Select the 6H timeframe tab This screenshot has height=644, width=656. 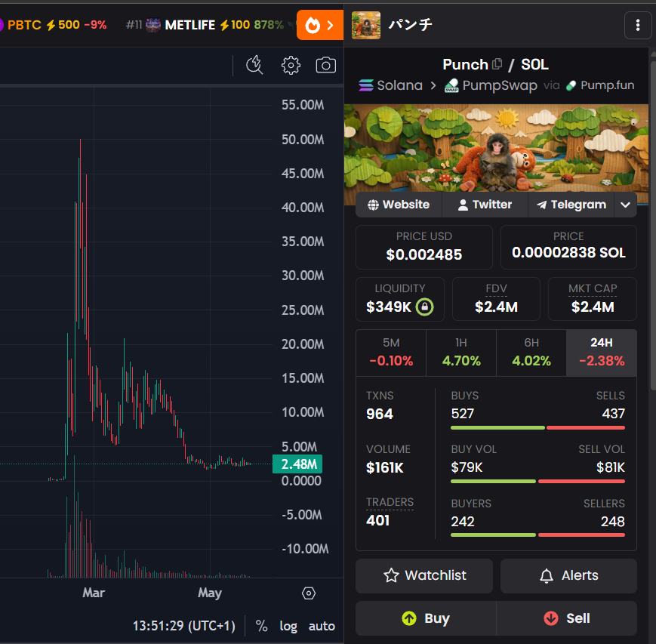tap(531, 353)
